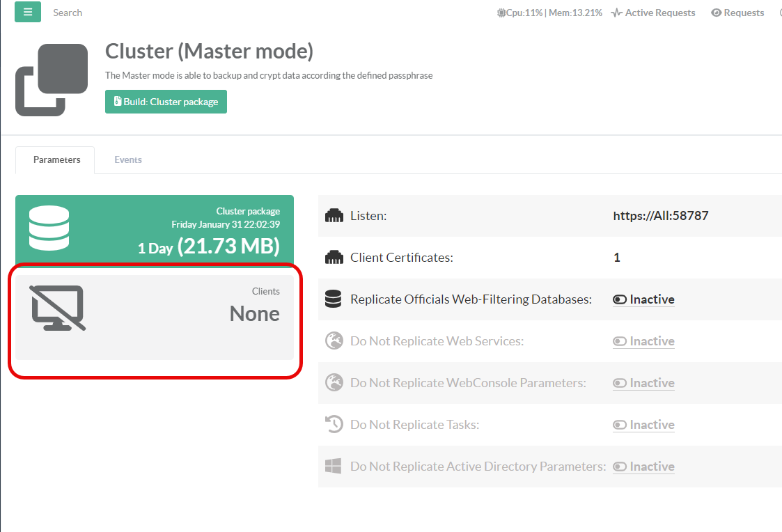Image resolution: width=782 pixels, height=532 pixels.
Task: Open the hamburger menu button
Action: [27, 12]
